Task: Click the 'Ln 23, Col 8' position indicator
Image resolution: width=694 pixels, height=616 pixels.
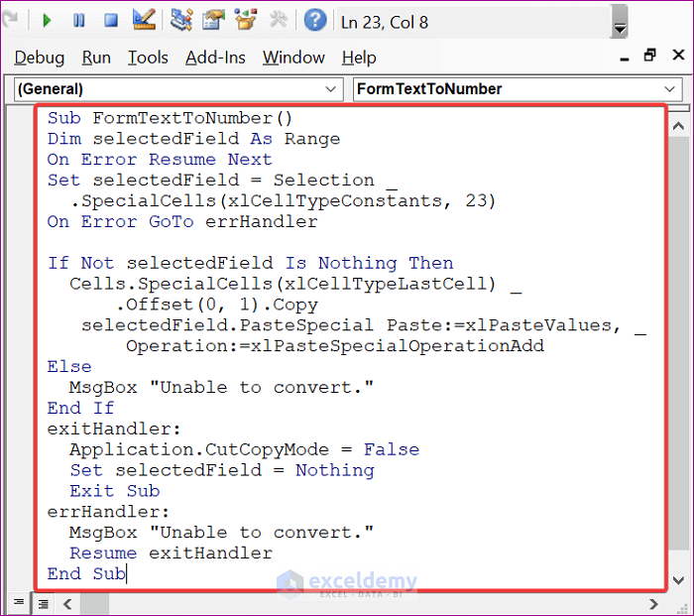Action: [385, 22]
